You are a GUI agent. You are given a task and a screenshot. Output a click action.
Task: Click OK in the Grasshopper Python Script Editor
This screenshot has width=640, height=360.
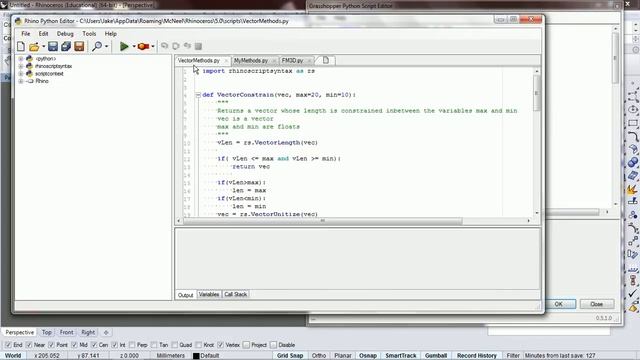[x=559, y=304]
